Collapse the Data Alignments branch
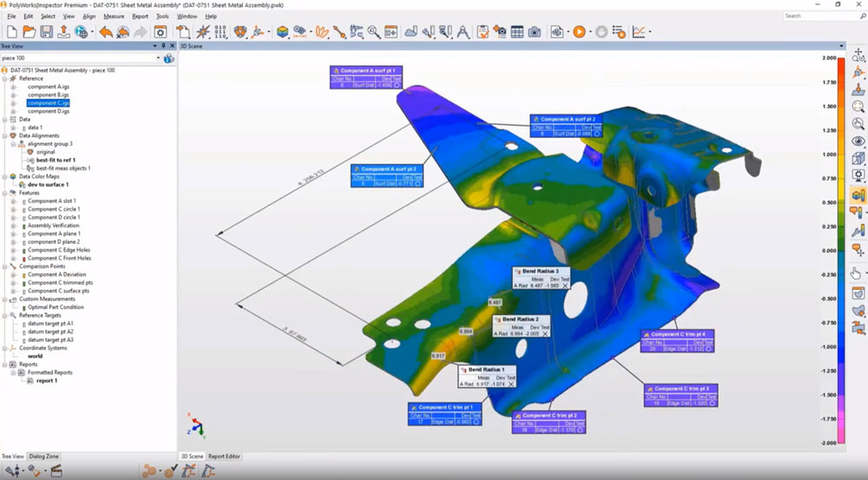Screen dimensions: 868x480 (x=4, y=135)
